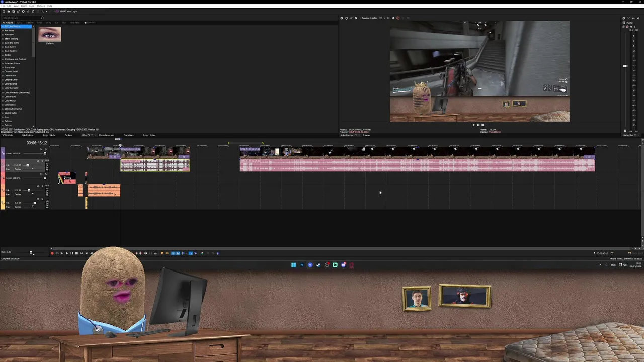The height and width of the screenshot is (362, 644).
Task: Mute the orange audio track
Action: pos(38,186)
